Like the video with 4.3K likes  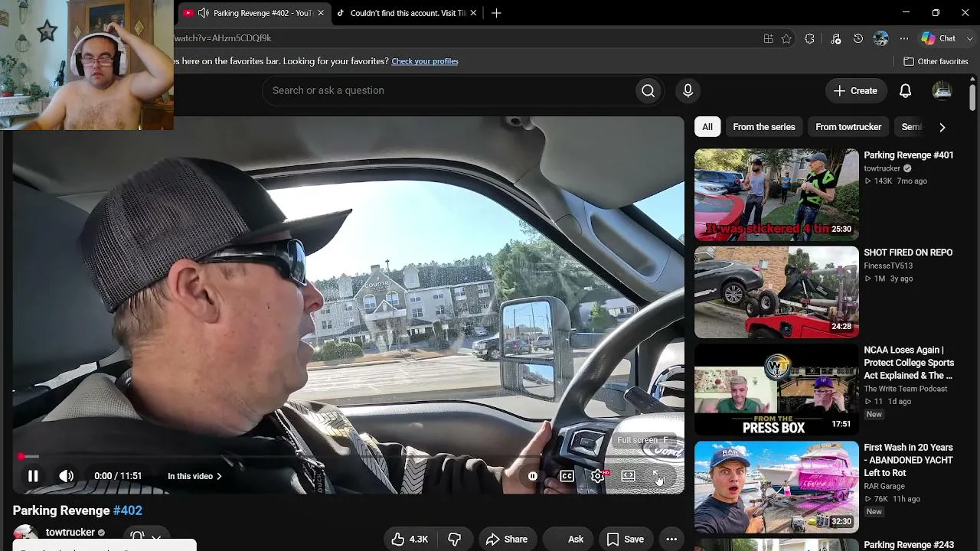410,540
